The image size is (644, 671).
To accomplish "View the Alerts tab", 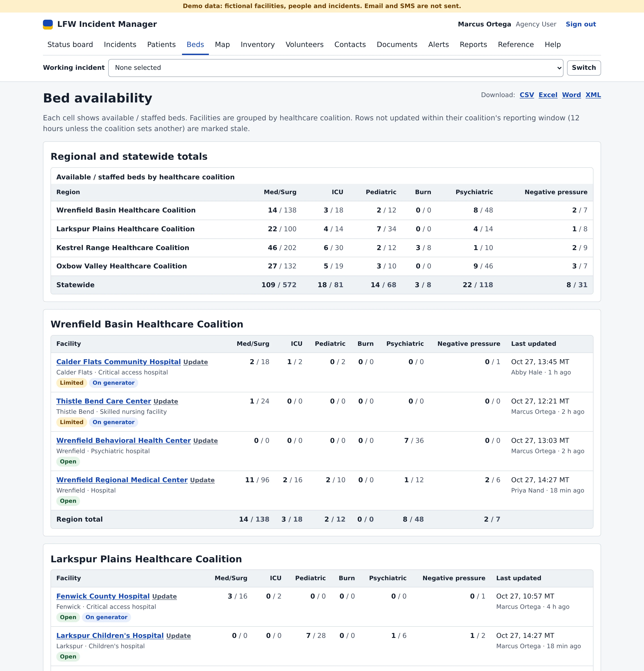I will coord(439,45).
